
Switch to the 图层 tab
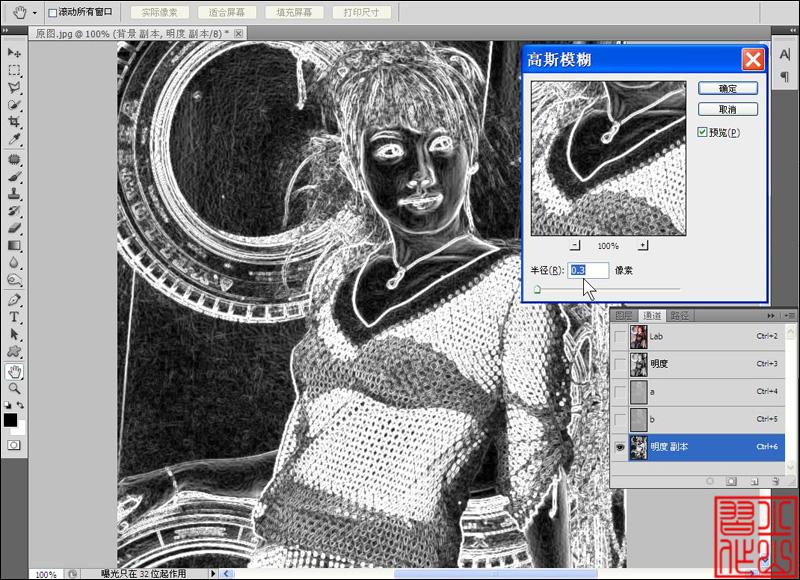click(x=624, y=316)
